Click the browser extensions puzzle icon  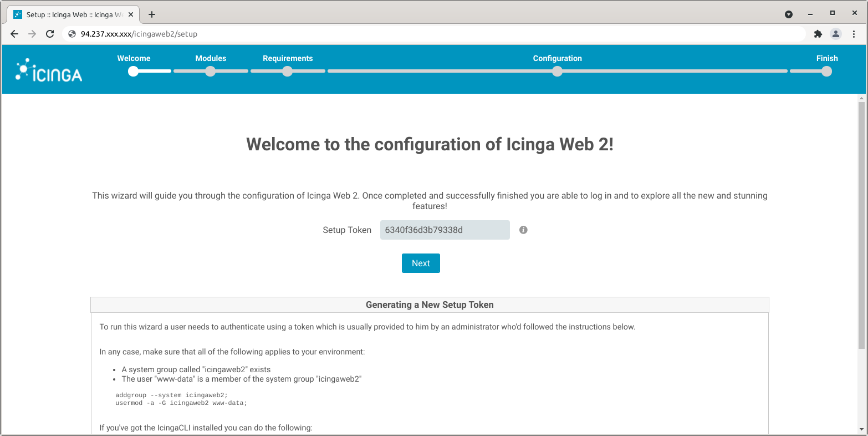click(818, 34)
